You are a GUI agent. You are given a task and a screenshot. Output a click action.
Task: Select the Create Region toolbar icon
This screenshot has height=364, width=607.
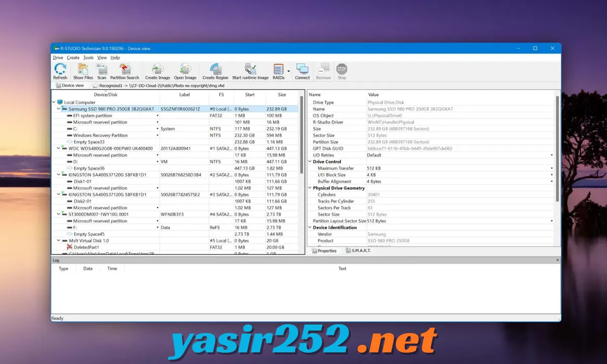click(x=215, y=69)
